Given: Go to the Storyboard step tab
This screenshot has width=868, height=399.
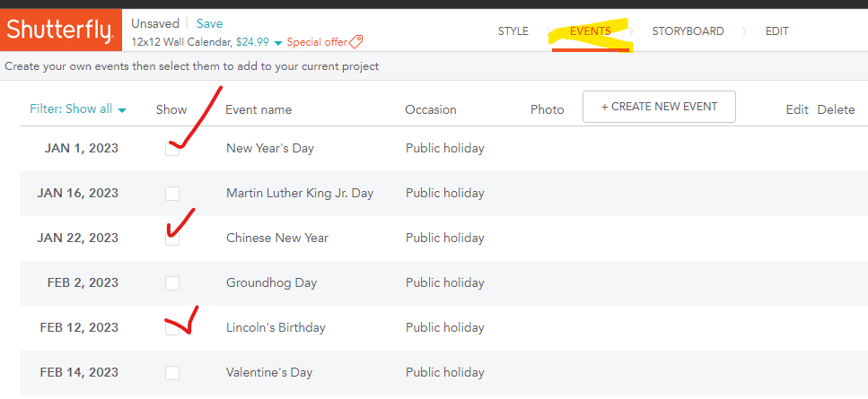Looking at the screenshot, I should [688, 31].
